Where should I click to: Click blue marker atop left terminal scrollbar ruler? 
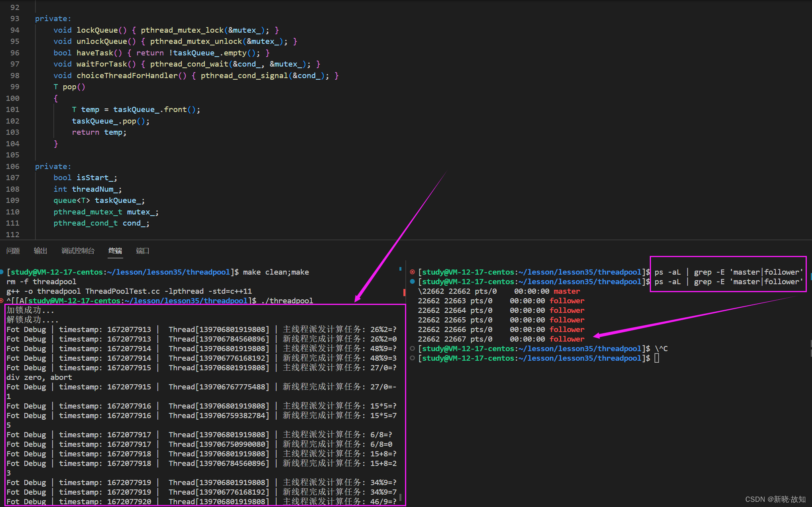pos(400,269)
